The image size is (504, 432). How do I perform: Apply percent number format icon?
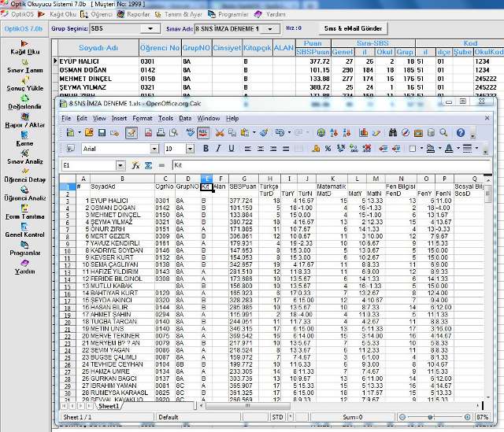(x=328, y=149)
